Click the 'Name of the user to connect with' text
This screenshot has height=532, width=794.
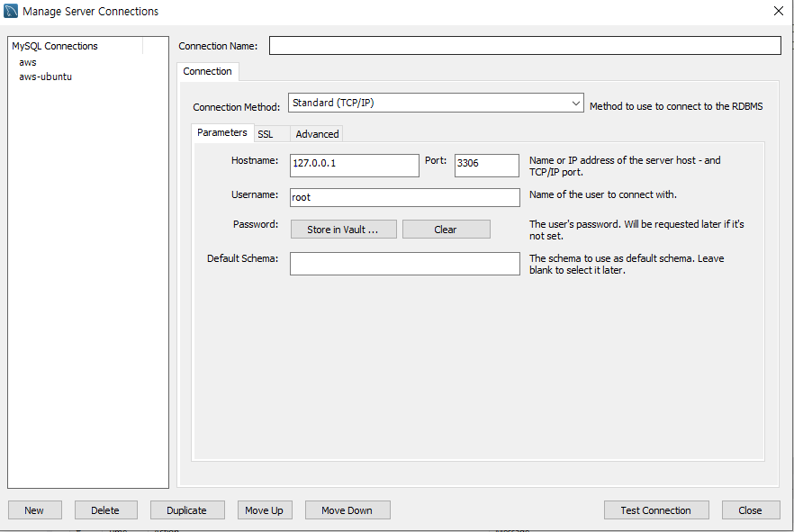(602, 194)
